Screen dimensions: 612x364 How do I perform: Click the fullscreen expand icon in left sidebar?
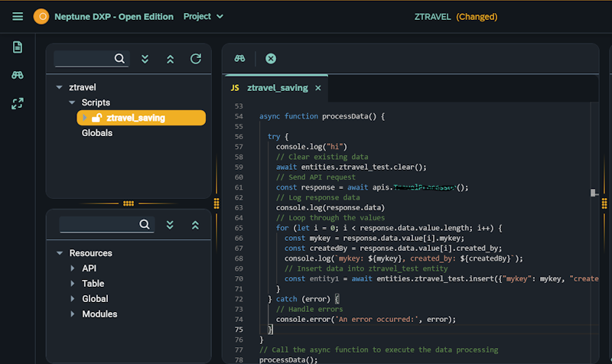[x=18, y=103]
